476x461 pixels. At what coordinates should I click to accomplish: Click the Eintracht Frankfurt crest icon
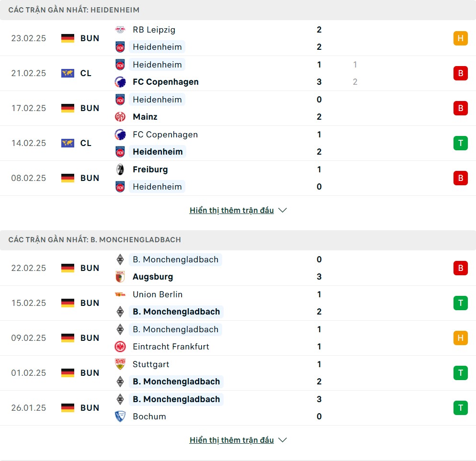tap(120, 347)
